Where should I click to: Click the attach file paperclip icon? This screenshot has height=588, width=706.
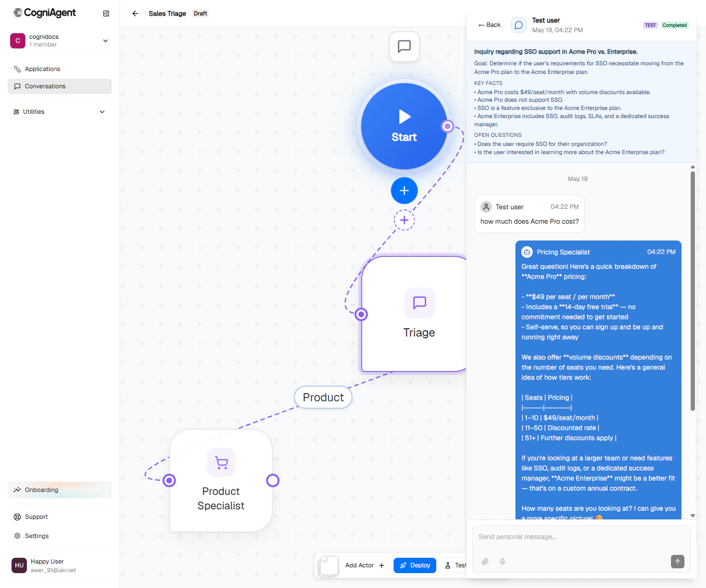click(x=485, y=562)
